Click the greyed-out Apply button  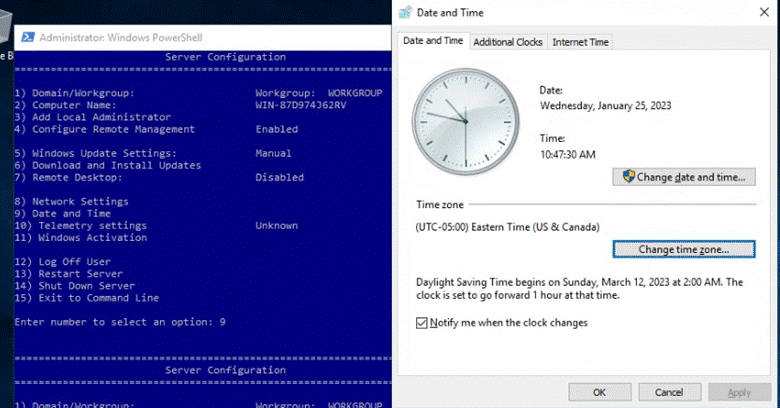(739, 393)
